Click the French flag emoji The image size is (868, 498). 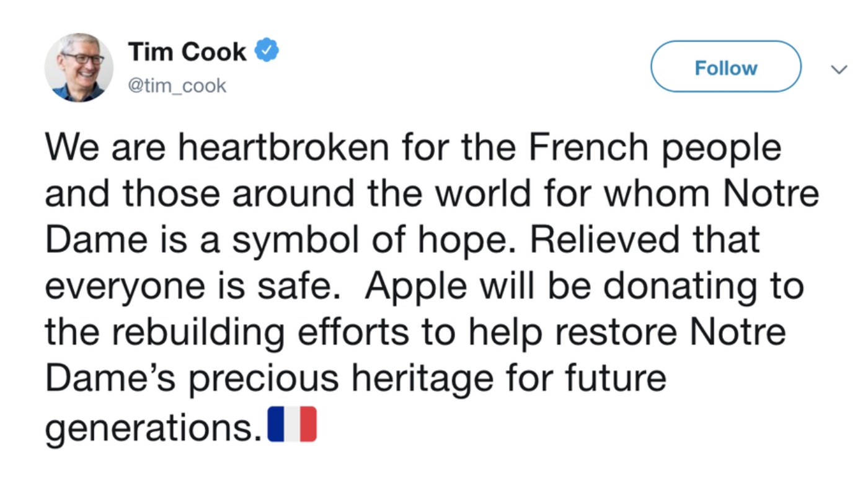292,424
